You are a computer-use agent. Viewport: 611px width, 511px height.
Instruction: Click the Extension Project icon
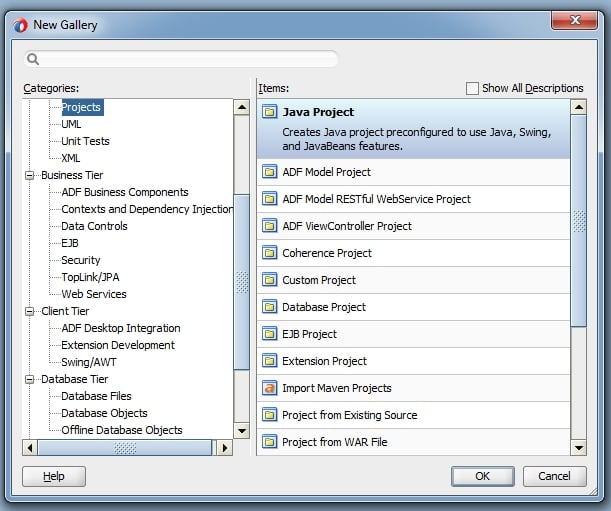coord(269,361)
